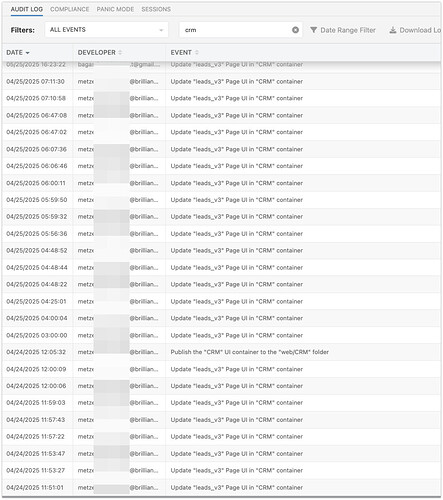Screen dimensions: 443x500
Task: Click the Download Log icon
Action: 393,30
